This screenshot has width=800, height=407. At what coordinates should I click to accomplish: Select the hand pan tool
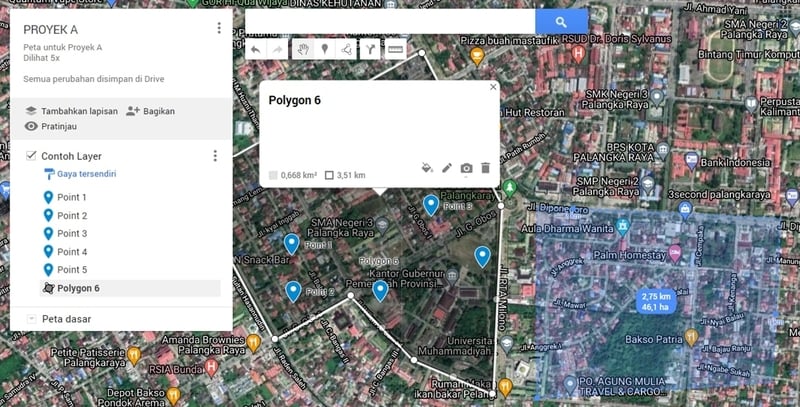pyautogui.click(x=303, y=49)
